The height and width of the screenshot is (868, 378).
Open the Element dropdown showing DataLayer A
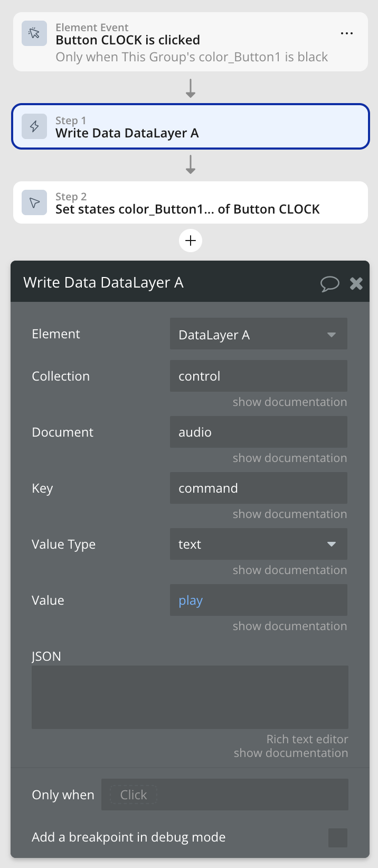[258, 334]
